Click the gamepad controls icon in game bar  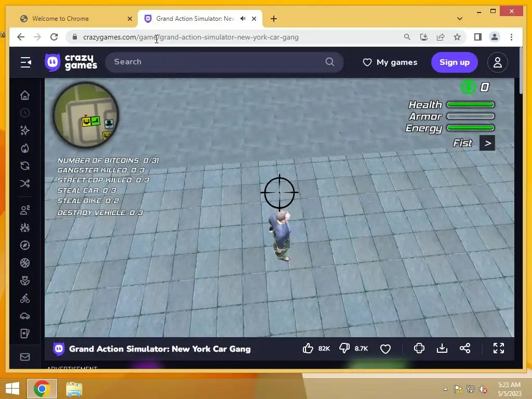click(x=419, y=348)
